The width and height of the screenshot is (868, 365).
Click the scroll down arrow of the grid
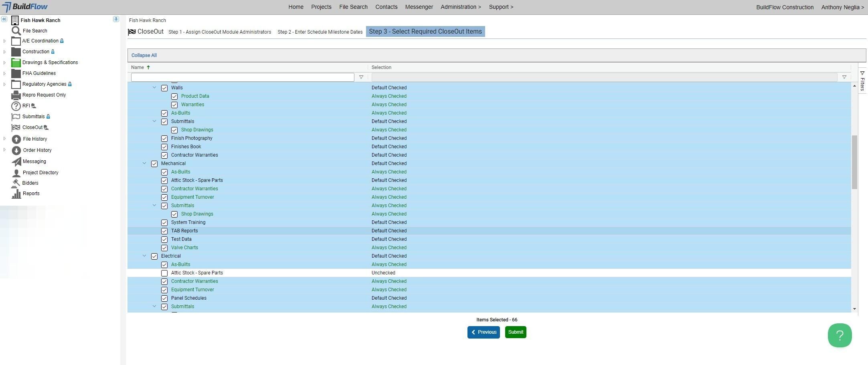pyautogui.click(x=854, y=309)
